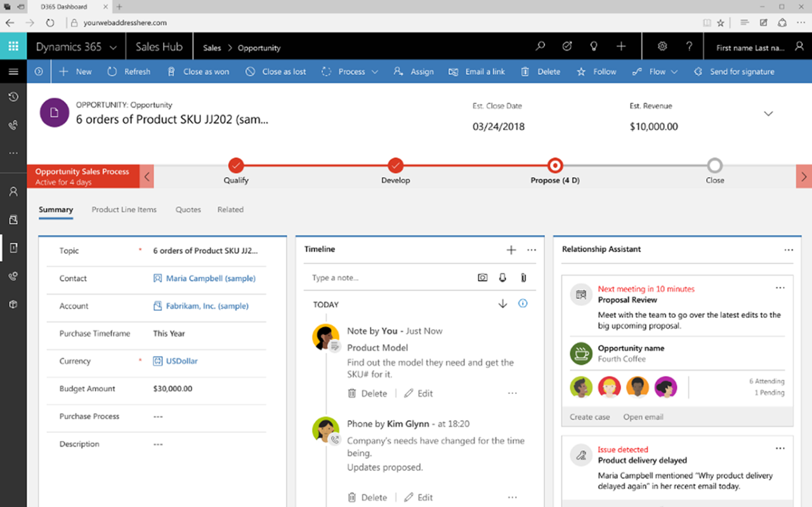
Task: Open the app launcher waffle icon
Action: click(13, 46)
